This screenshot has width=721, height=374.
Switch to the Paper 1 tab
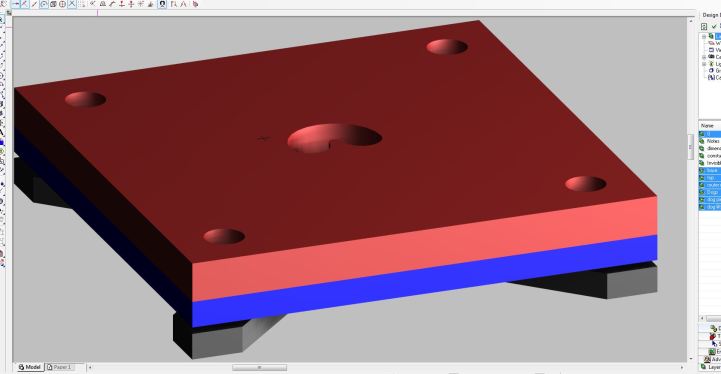(x=60, y=367)
